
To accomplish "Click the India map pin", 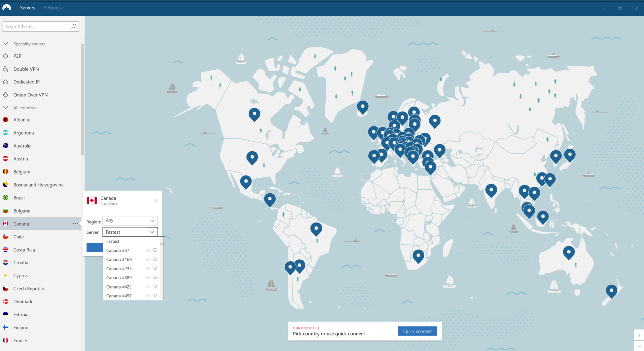I will (491, 191).
